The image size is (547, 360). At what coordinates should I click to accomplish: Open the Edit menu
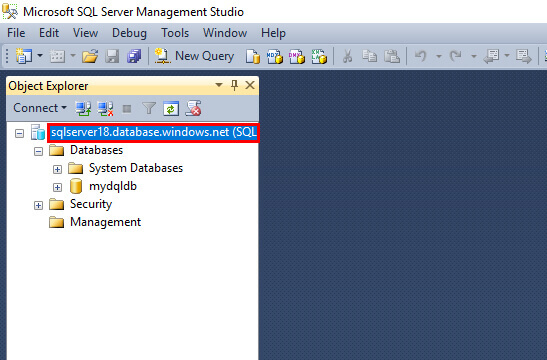(x=49, y=33)
